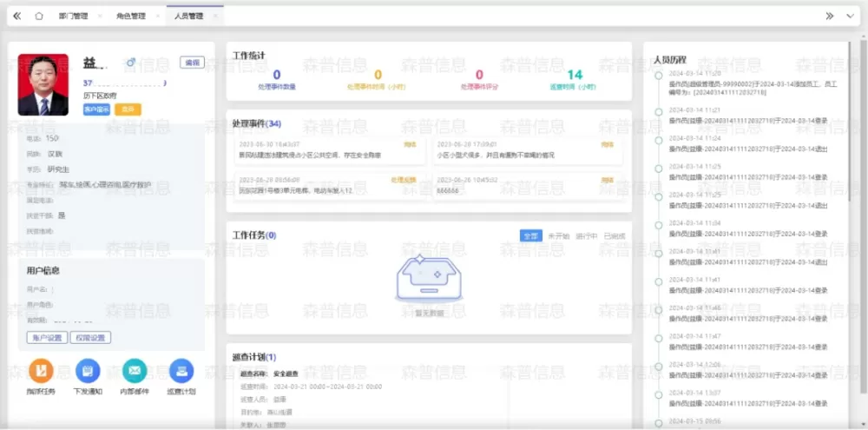Click the empty inbox illustration in 工作任务
Screen dimensions: 868x430
[x=429, y=278]
